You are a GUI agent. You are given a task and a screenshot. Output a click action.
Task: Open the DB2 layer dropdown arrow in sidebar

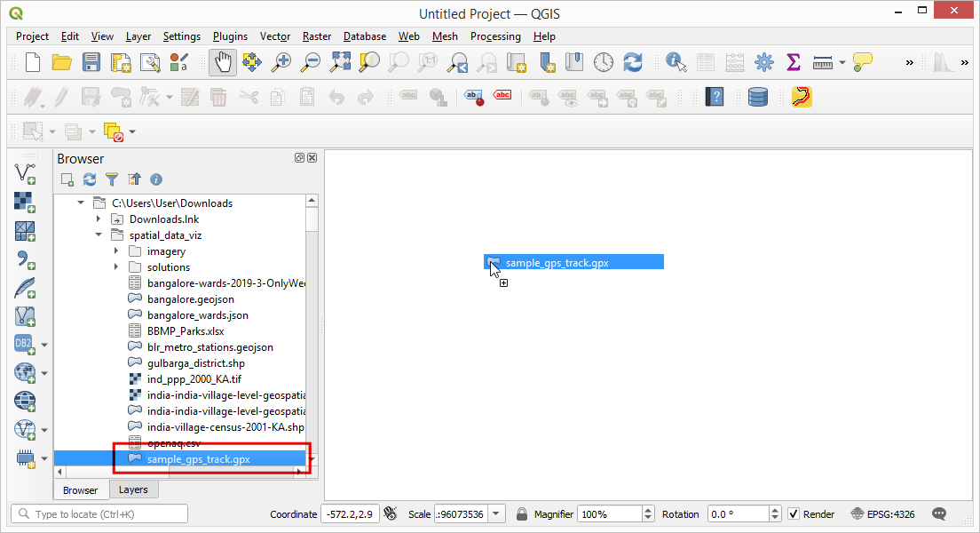(44, 345)
